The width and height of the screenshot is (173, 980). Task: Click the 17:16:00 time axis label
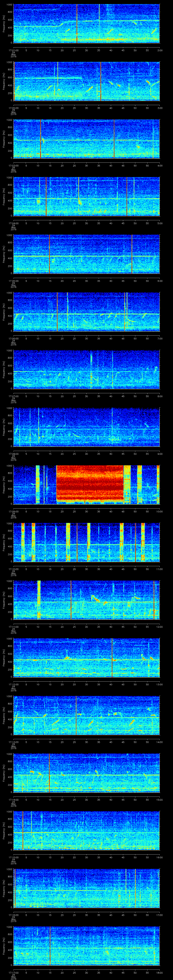13,915
